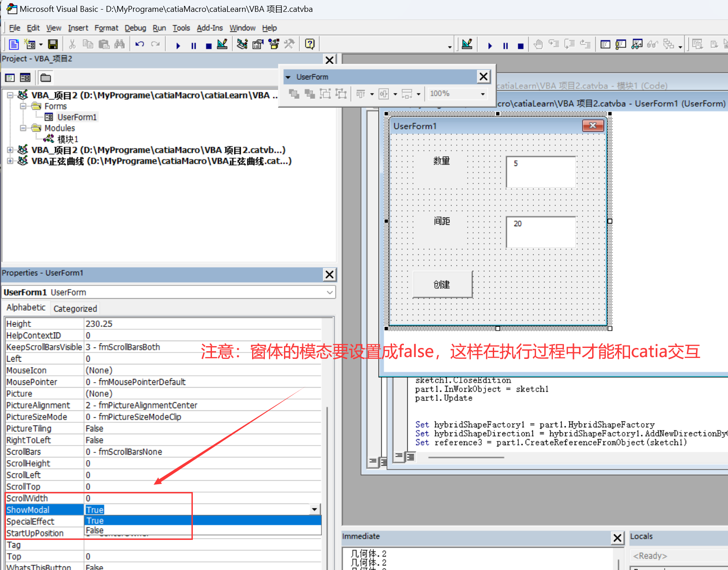Click the View CATIA host application icon
This screenshot has width=728, height=570.
[x=14, y=44]
